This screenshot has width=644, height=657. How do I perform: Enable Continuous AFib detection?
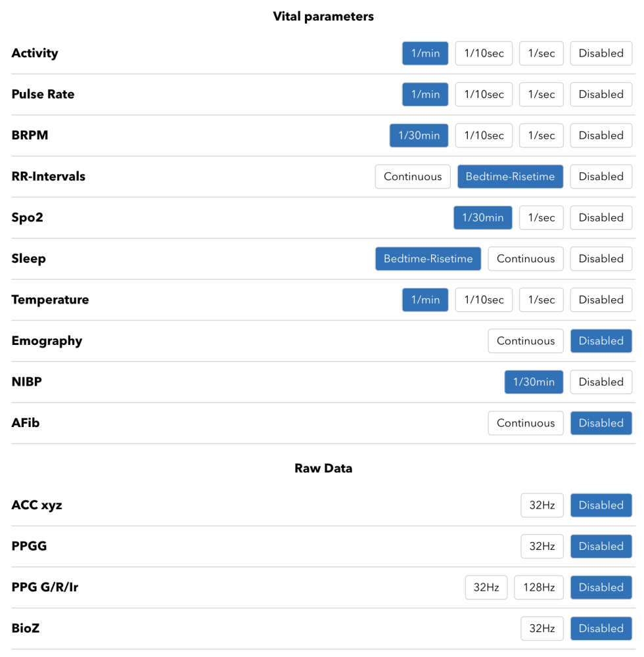click(525, 423)
